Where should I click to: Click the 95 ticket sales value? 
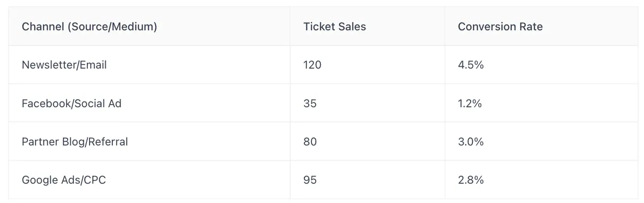click(310, 180)
